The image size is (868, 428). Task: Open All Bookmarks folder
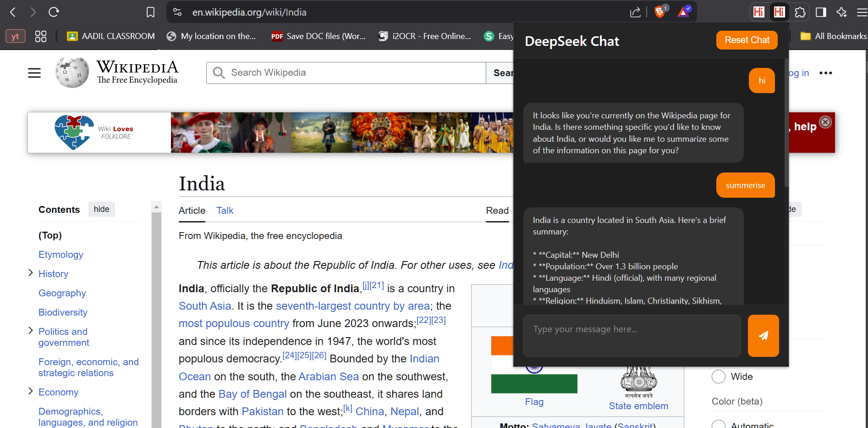(833, 36)
